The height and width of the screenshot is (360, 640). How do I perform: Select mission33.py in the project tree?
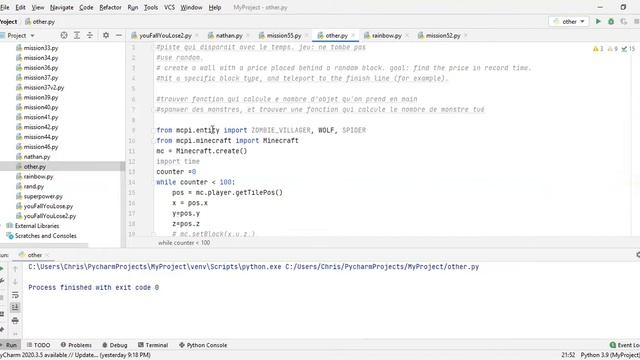(41, 48)
